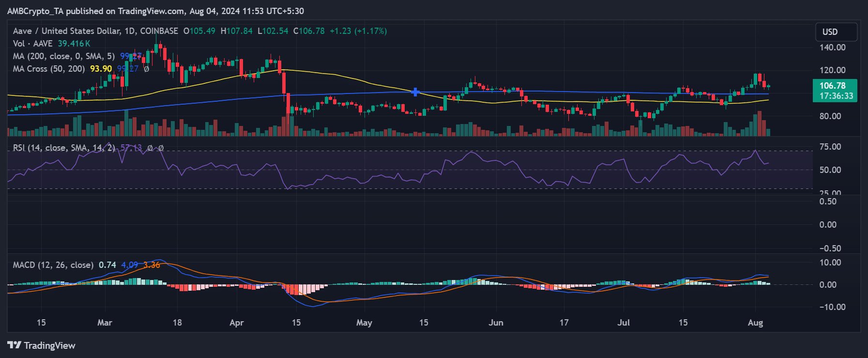Click the RSI 50.00 axis label
Image resolution: width=868 pixels, height=358 pixels.
830,170
